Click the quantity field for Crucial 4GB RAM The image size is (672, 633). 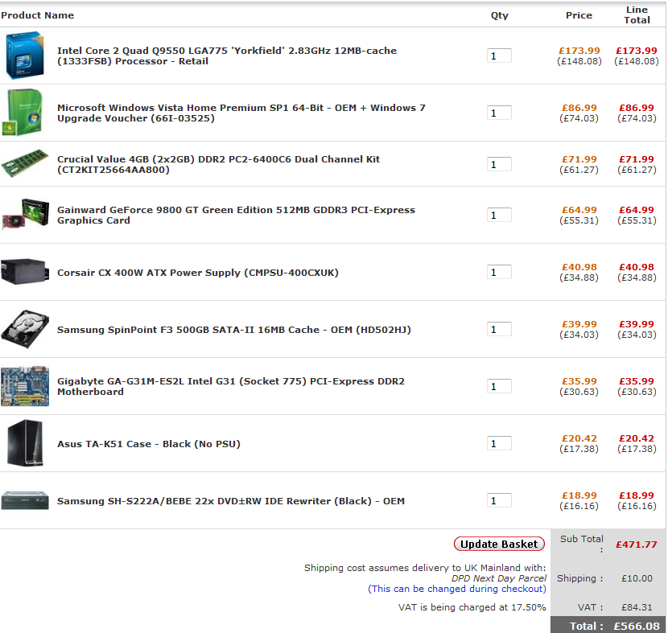pos(499,164)
